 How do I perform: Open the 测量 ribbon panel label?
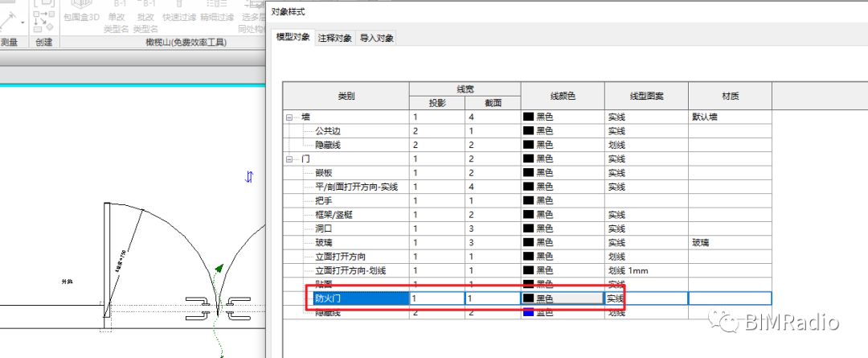point(10,42)
